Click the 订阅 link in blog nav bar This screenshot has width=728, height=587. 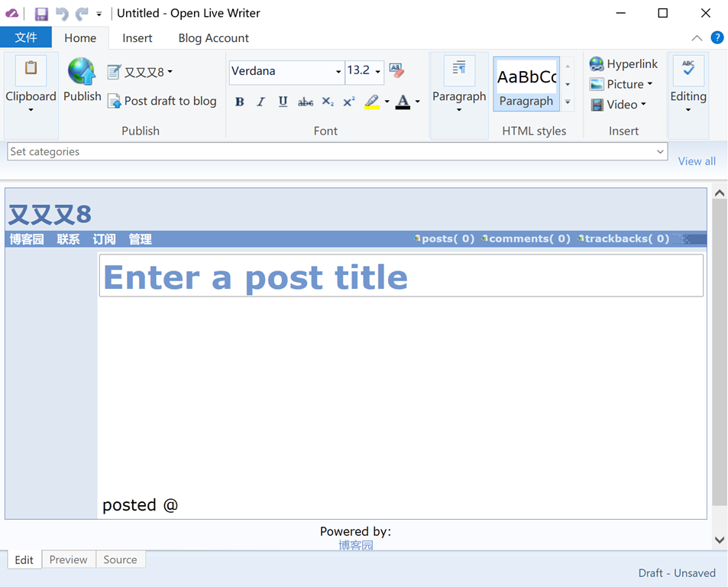[104, 239]
